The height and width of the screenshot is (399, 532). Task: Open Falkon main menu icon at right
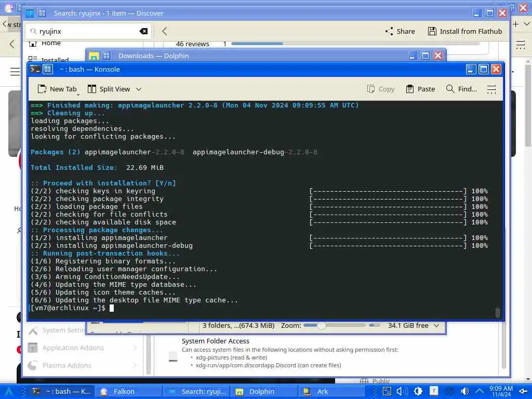[x=521, y=45]
